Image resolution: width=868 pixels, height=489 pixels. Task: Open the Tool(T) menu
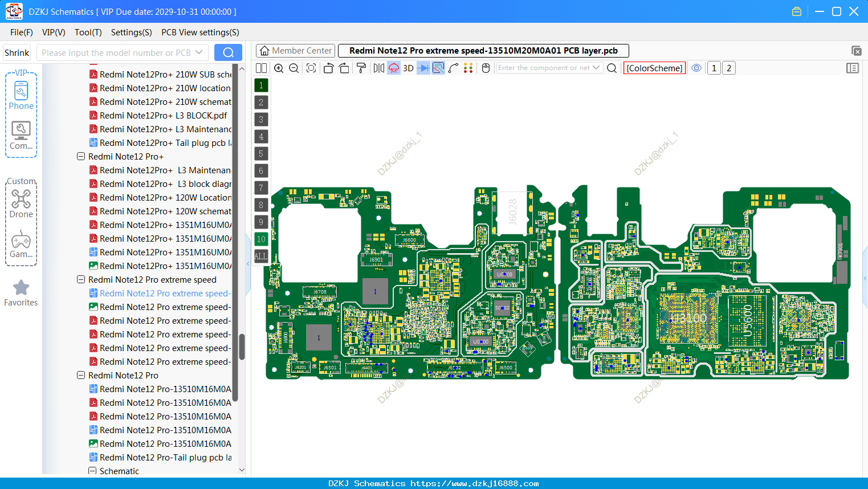88,32
